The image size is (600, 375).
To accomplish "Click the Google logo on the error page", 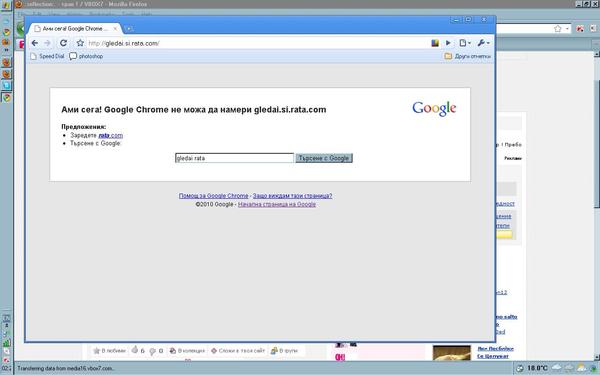I will (434, 109).
